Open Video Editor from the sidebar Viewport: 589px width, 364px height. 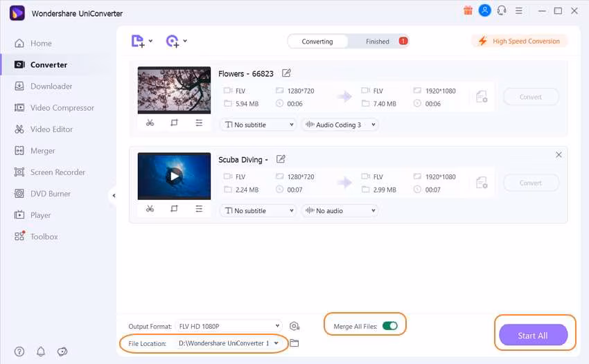click(x=51, y=129)
